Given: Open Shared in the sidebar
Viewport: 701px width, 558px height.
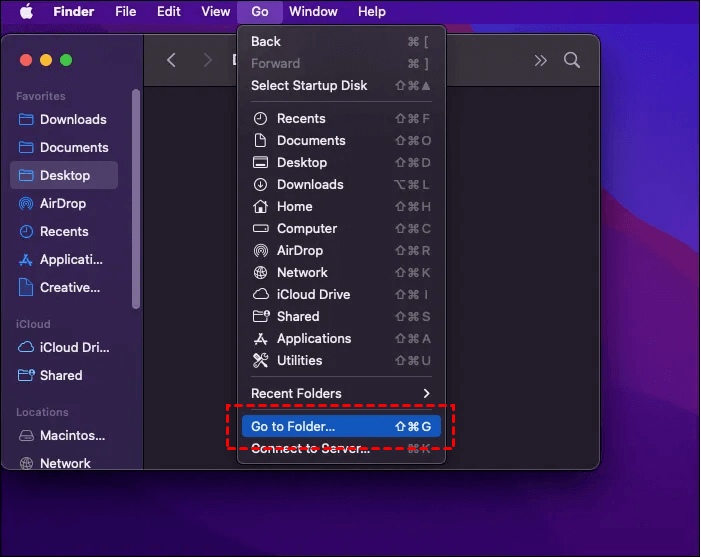Looking at the screenshot, I should coord(63,376).
